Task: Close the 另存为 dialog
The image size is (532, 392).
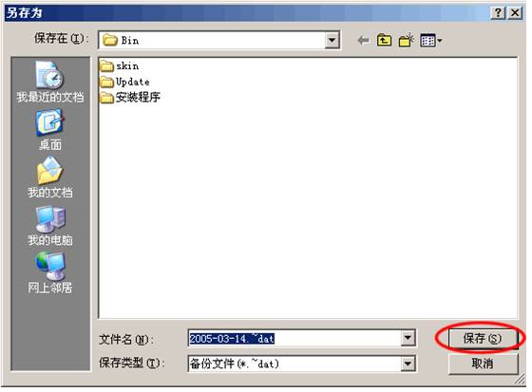Action: click(x=515, y=13)
